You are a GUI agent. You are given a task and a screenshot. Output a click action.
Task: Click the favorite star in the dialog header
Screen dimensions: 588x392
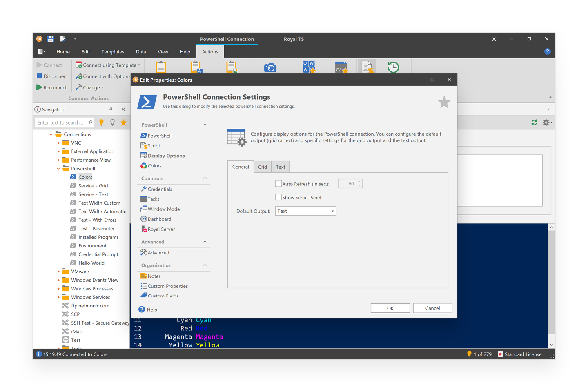point(444,102)
